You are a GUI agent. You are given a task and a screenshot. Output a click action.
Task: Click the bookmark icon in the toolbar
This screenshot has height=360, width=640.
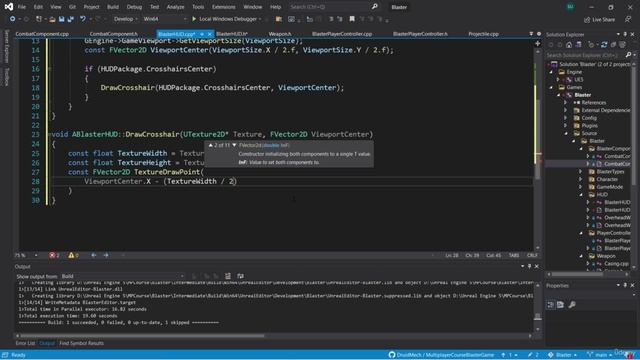[x=352, y=19]
